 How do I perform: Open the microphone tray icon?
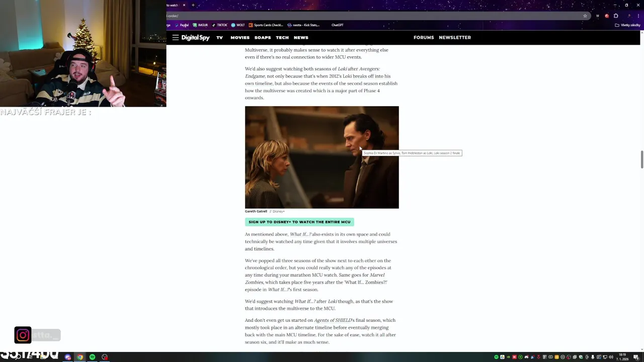[593, 357]
